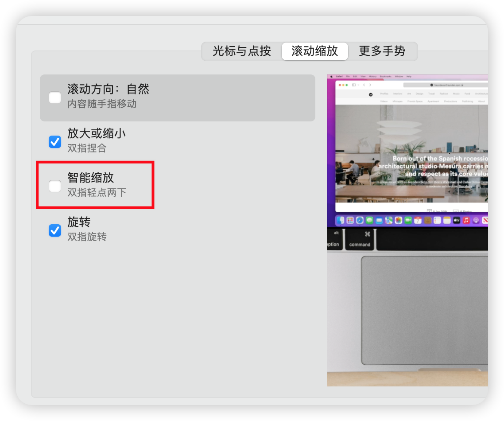Screen dimensions: 504x421
Task: Click the trackpad surface in the preview image
Action: (x=424, y=310)
